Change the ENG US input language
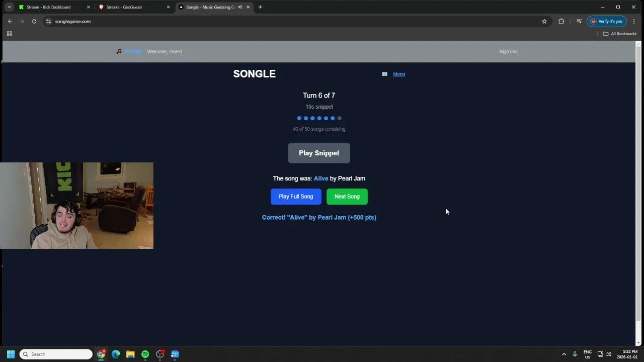Image resolution: width=644 pixels, height=362 pixels. click(588, 354)
